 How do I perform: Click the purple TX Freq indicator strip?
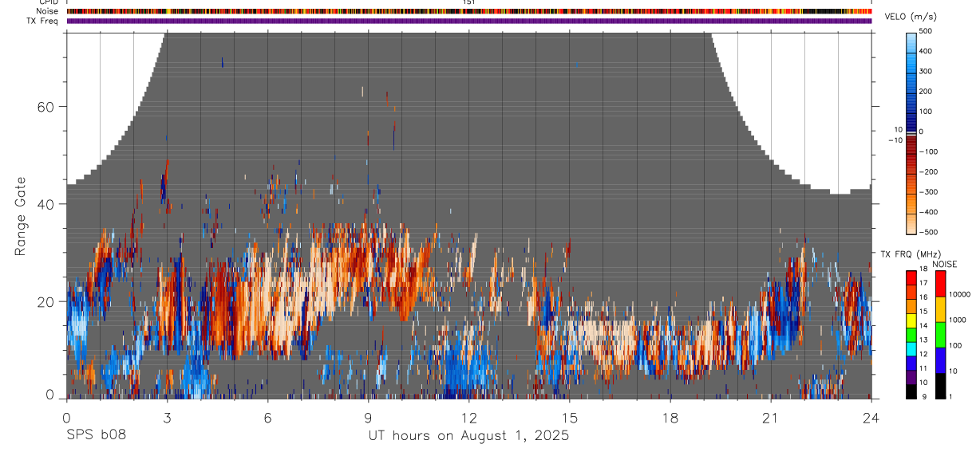pyautogui.click(x=469, y=21)
